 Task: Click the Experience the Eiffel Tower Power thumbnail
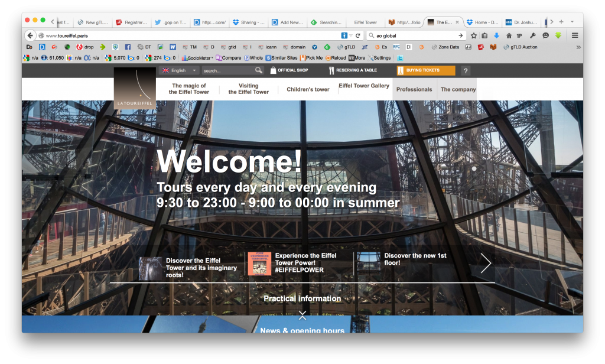tap(259, 264)
